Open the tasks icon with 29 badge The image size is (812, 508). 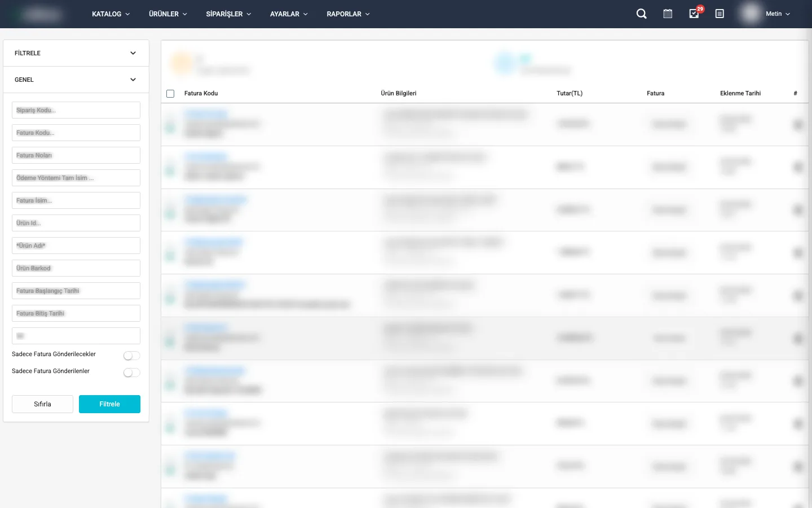point(694,14)
